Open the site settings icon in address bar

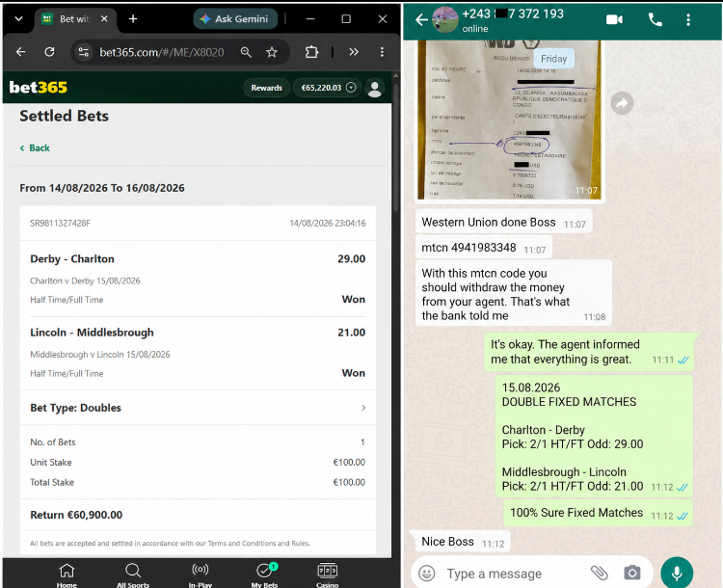click(x=84, y=52)
